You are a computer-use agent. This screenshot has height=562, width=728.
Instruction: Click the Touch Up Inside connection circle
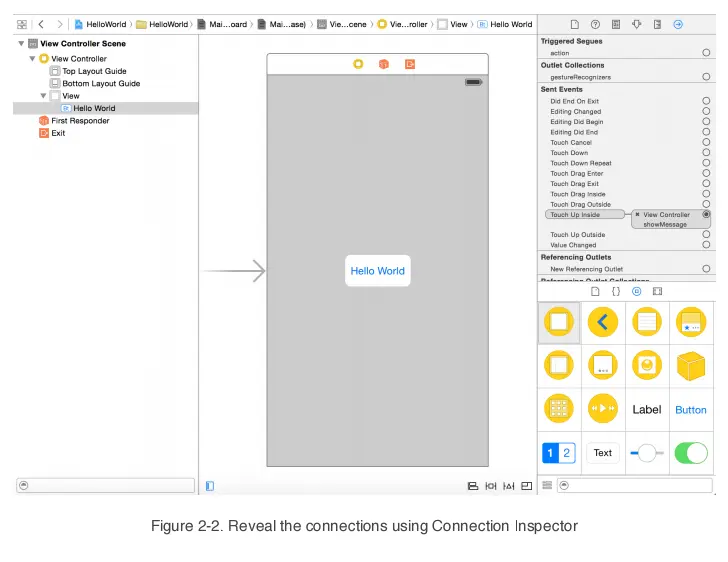[x=706, y=214]
